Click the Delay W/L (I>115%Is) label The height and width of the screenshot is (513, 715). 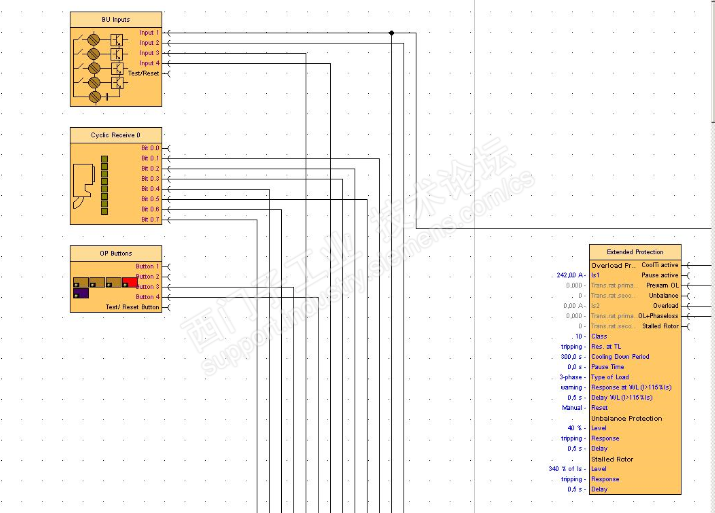[x=622, y=398]
